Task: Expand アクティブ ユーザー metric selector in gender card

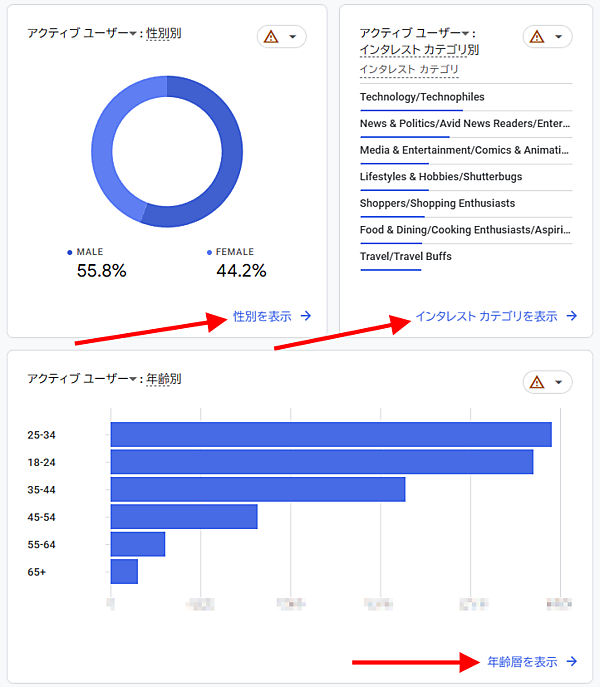Action: 133,34
